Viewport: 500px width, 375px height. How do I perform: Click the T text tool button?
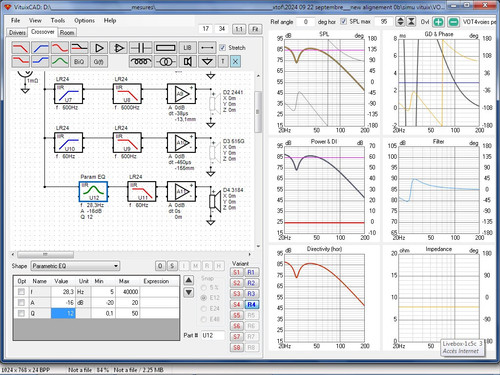click(x=223, y=61)
